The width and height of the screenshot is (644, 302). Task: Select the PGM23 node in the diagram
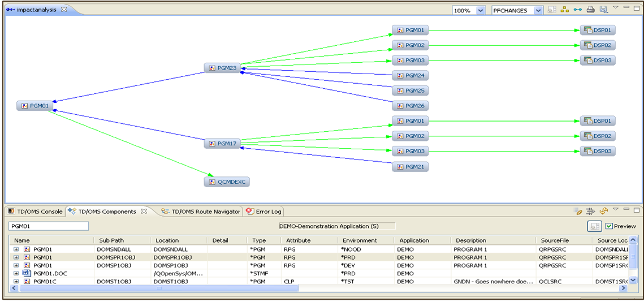[x=222, y=68]
